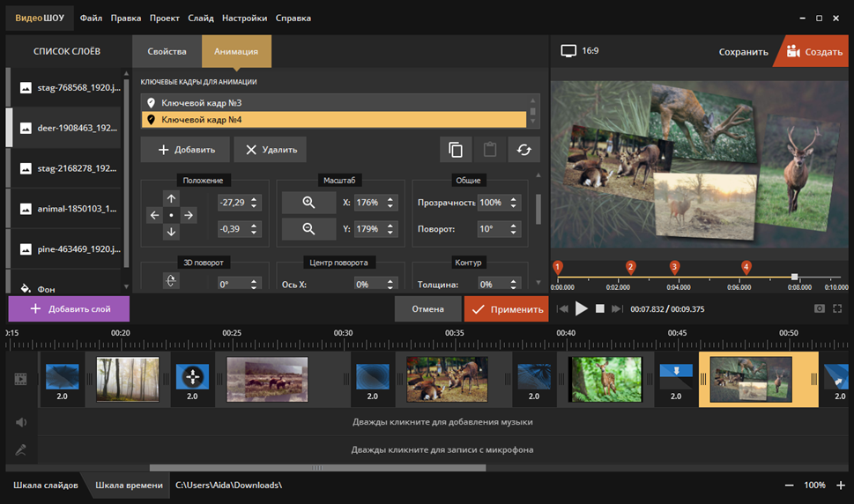Viewport: 854px width, 504px height.
Task: Increase or decrease X position -27,29 stepper
Action: pos(254,203)
